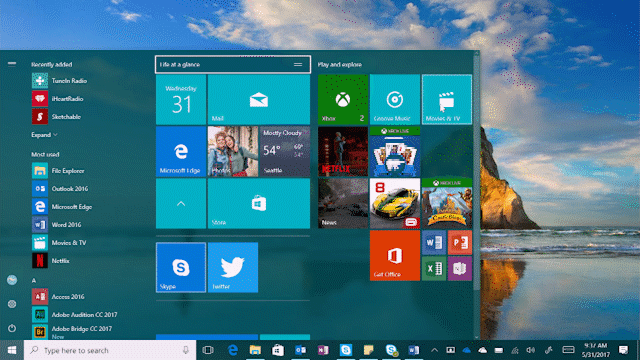Open Access 2016 from the app list

[58, 296]
